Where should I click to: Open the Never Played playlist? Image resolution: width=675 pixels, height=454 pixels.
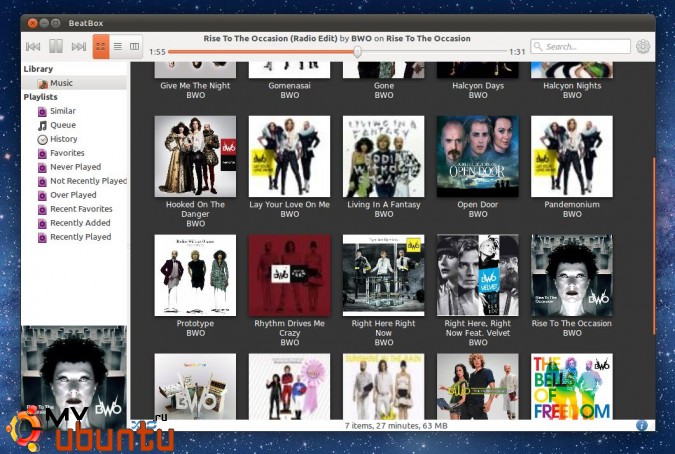75,167
